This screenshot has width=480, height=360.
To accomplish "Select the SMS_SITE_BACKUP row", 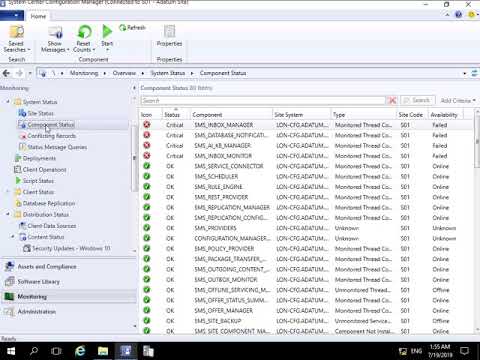I will click(x=306, y=321).
